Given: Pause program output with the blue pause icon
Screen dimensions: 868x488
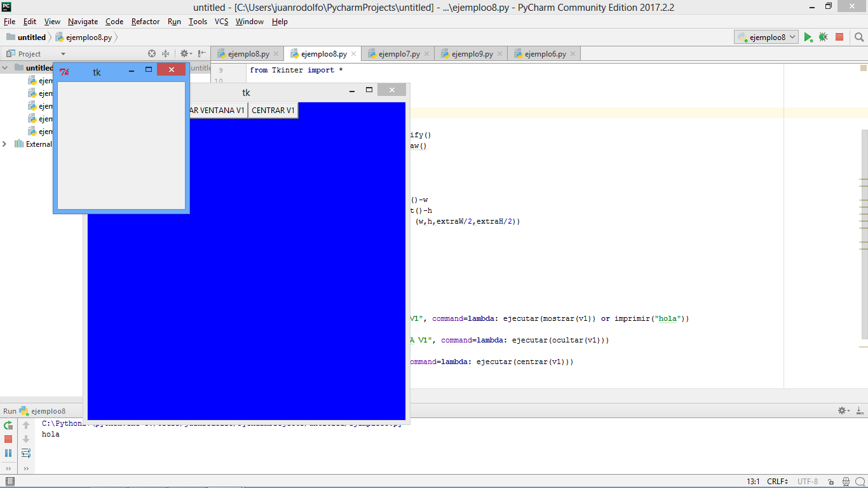Looking at the screenshot, I should 8,452.
